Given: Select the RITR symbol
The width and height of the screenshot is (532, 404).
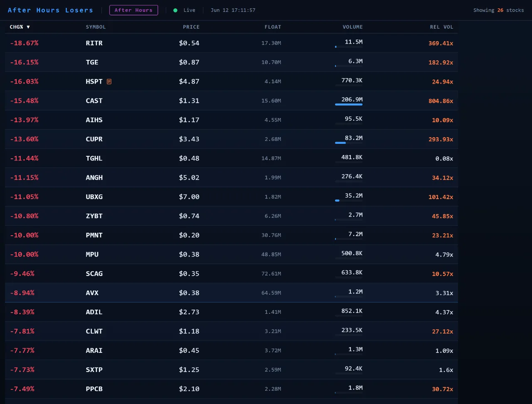Looking at the screenshot, I should [94, 43].
